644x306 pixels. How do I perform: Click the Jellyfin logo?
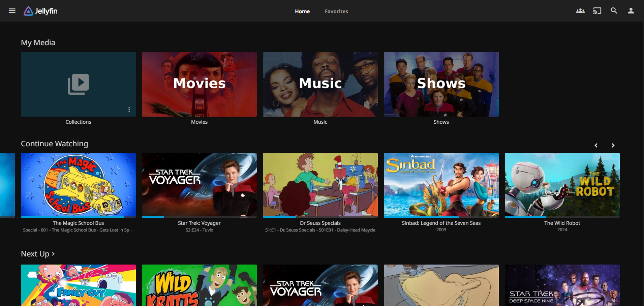point(40,11)
